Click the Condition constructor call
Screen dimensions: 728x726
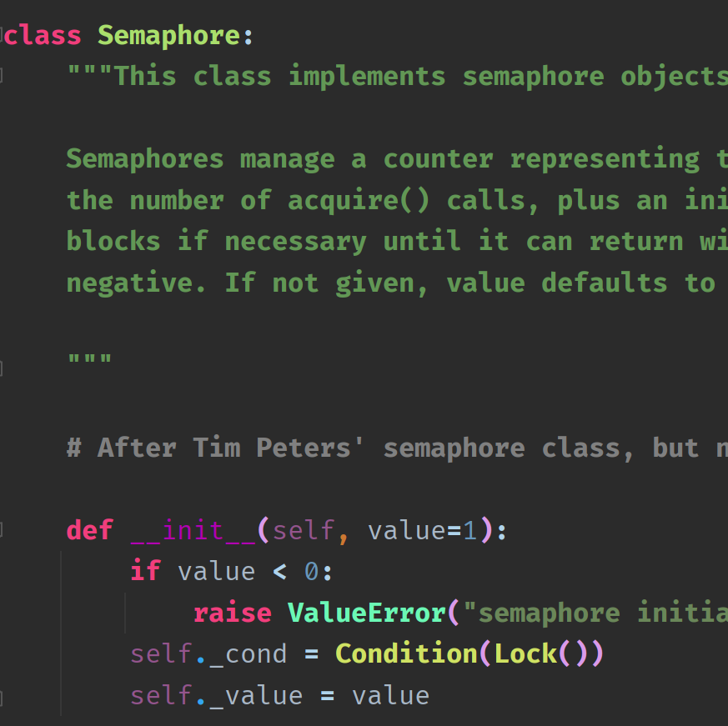point(406,654)
